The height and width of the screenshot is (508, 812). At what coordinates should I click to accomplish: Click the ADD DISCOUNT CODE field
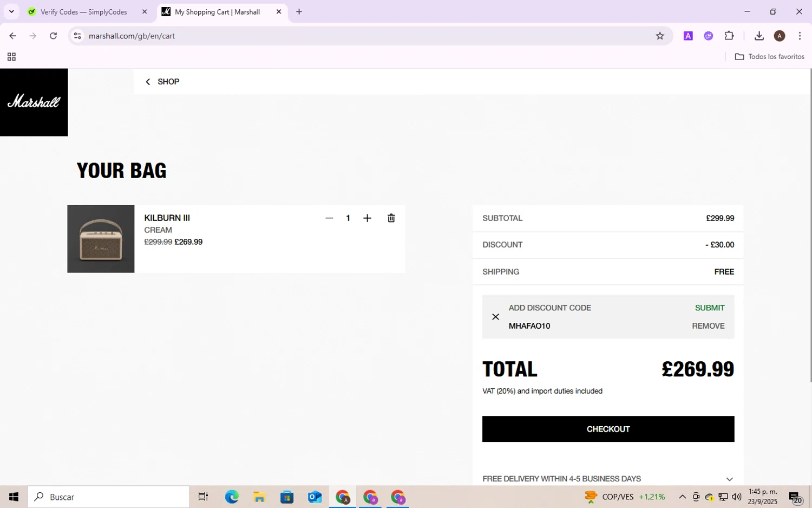pos(549,308)
